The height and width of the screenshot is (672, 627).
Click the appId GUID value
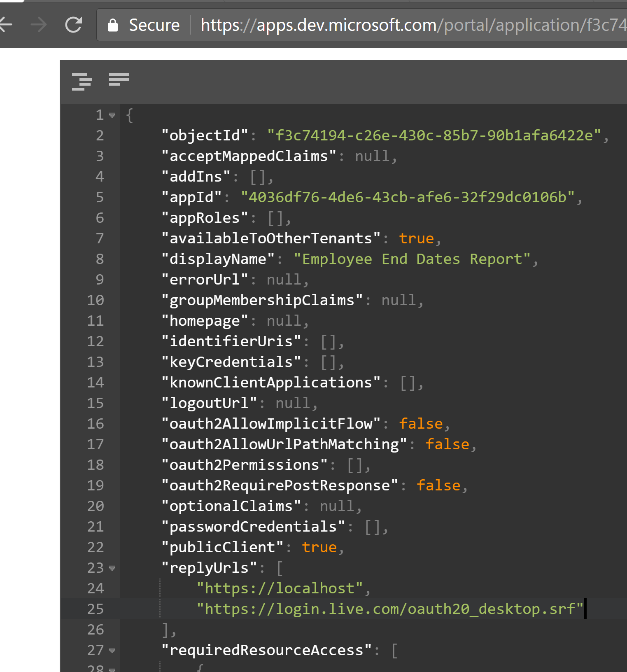[407, 197]
